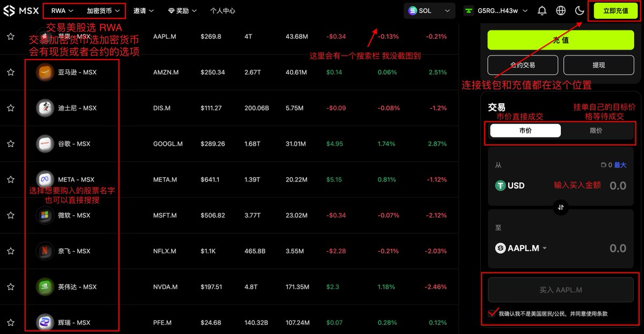Switch to 限价 limit tab

596,130
